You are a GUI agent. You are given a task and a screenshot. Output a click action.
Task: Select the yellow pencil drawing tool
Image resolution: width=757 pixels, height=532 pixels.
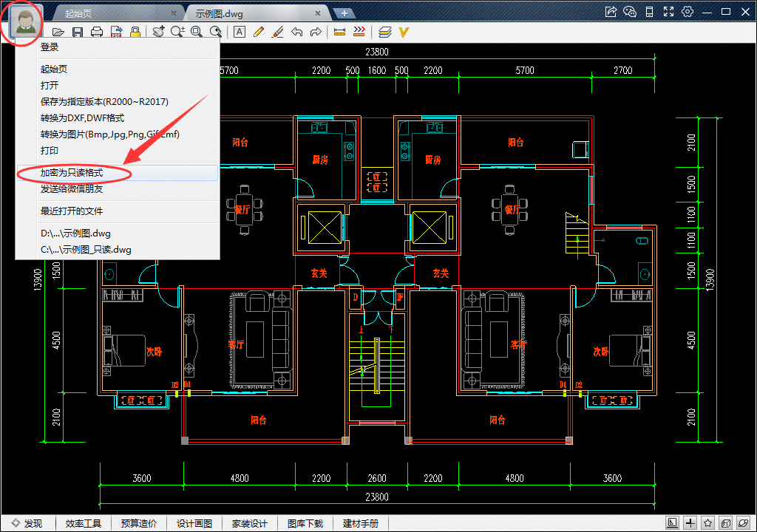(x=259, y=32)
